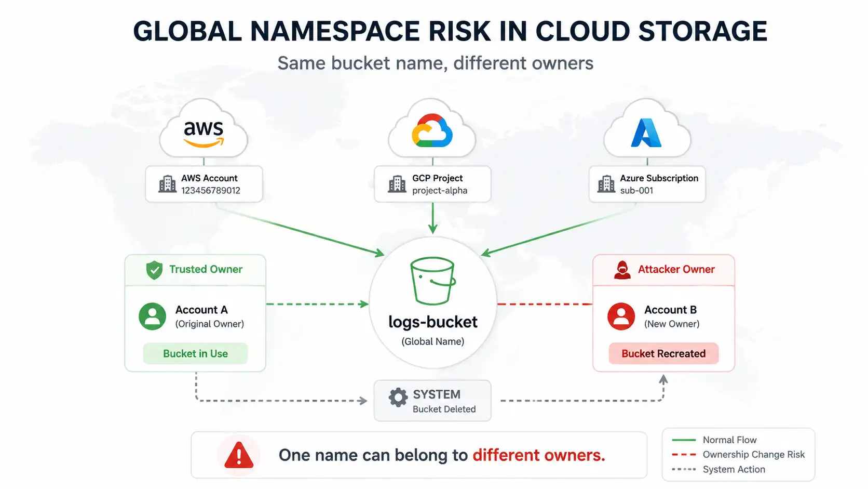This screenshot has width=868, height=489.
Task: Select the GCP Project project-alpha card
Action: (432, 184)
